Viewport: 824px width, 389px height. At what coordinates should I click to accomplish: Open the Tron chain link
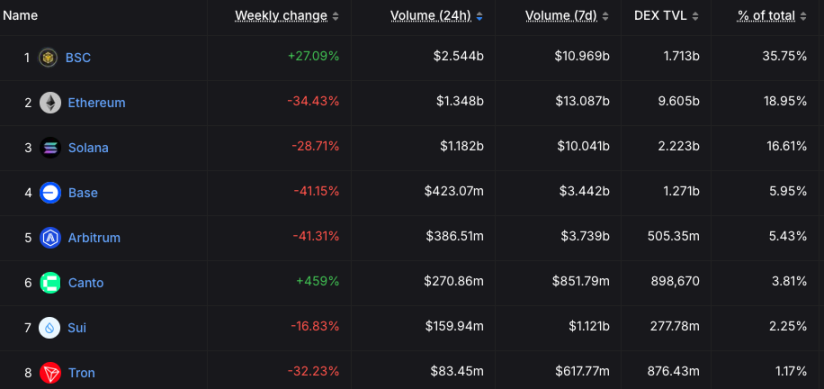pyautogui.click(x=81, y=373)
